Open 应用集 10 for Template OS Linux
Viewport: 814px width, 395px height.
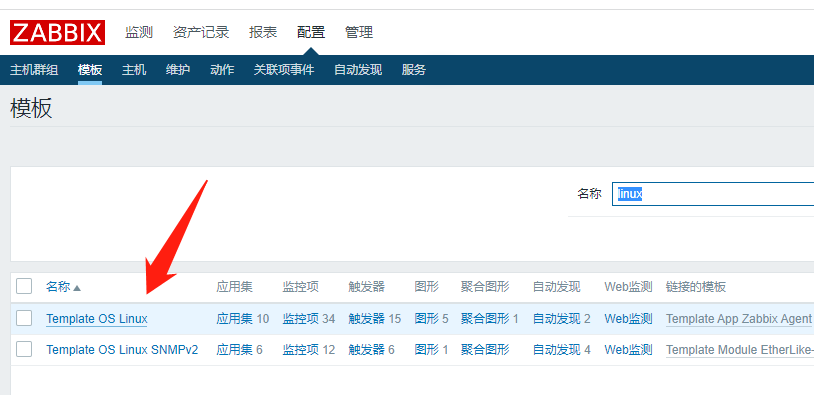(x=235, y=319)
